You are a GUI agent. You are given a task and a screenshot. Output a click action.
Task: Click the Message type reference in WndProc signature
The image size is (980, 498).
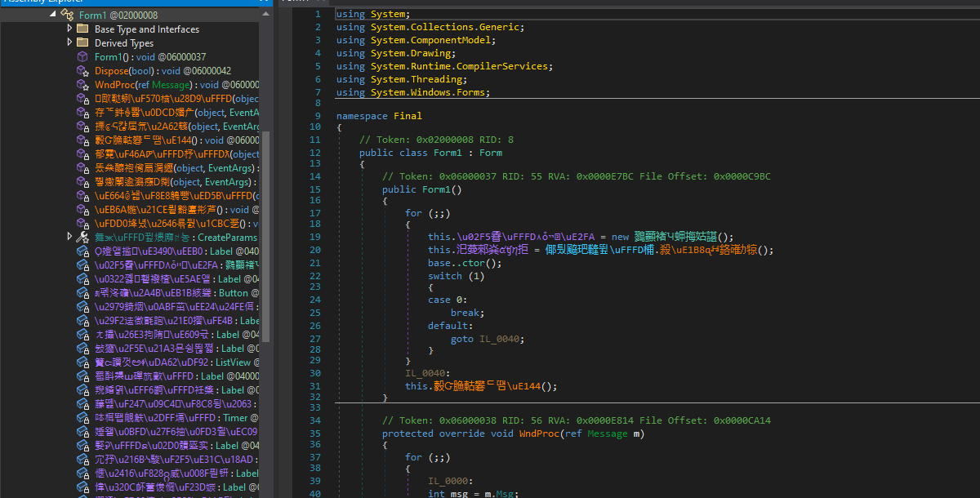coord(608,434)
